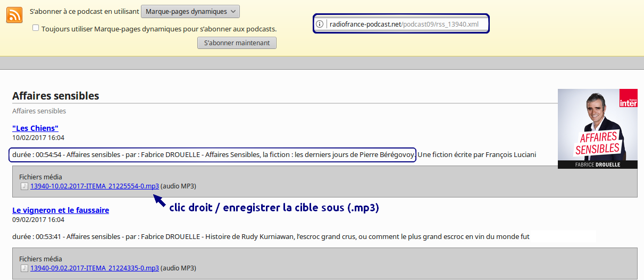Viewport: 644px width, 280px height.
Task: Click the 'Affaires sensibles' page heading
Action: click(x=56, y=96)
